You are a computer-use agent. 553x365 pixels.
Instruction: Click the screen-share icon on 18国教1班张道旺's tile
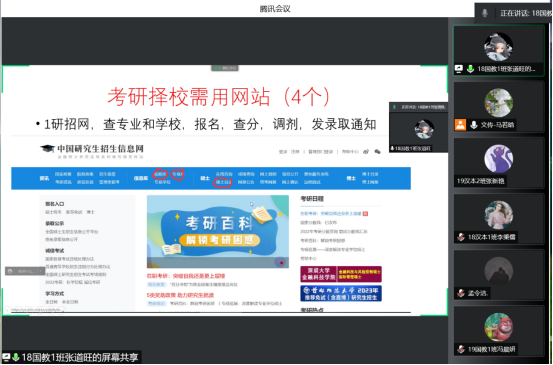pyautogui.click(x=459, y=69)
